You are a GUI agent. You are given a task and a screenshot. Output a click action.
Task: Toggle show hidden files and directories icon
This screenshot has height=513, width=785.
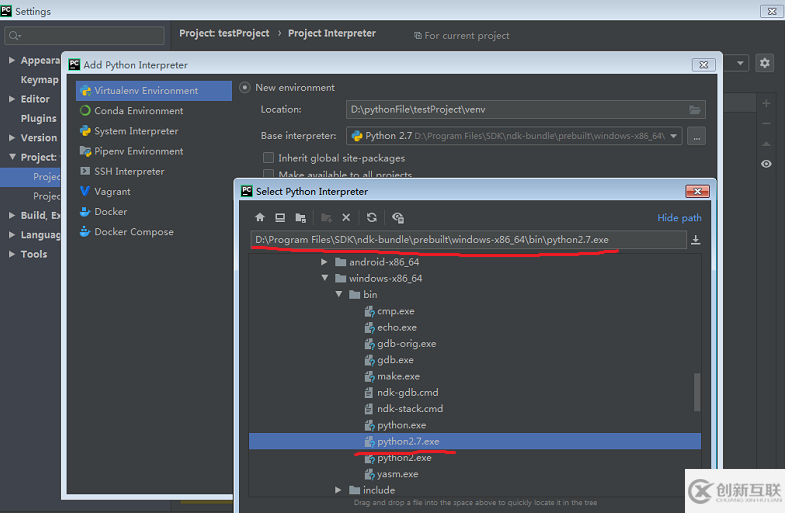pyautogui.click(x=398, y=217)
